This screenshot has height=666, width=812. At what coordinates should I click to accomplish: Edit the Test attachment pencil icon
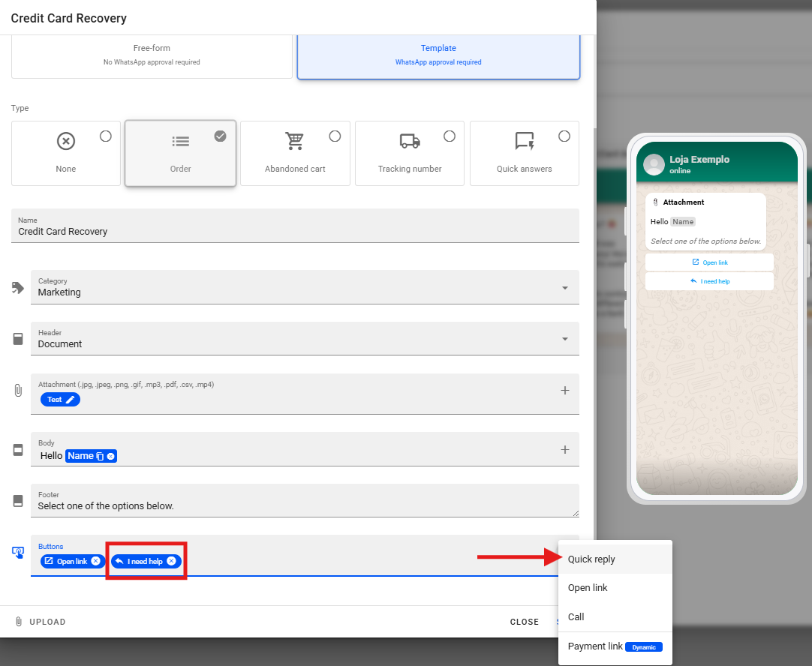[71, 400]
